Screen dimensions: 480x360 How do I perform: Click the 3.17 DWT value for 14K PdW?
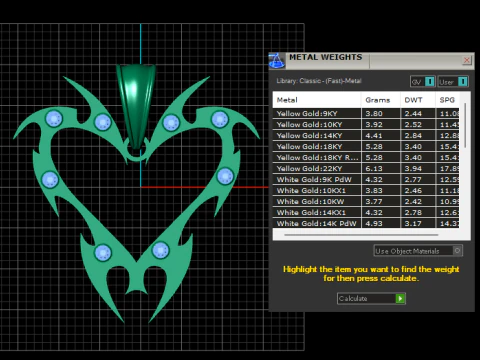point(413,223)
